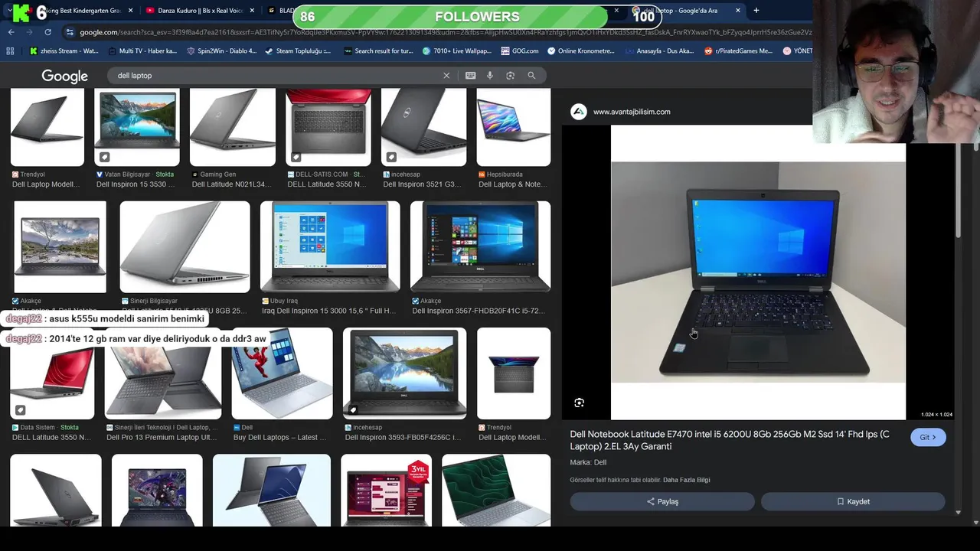Image resolution: width=980 pixels, height=551 pixels.
Task: Open site information icon in address bar
Action: (70, 32)
